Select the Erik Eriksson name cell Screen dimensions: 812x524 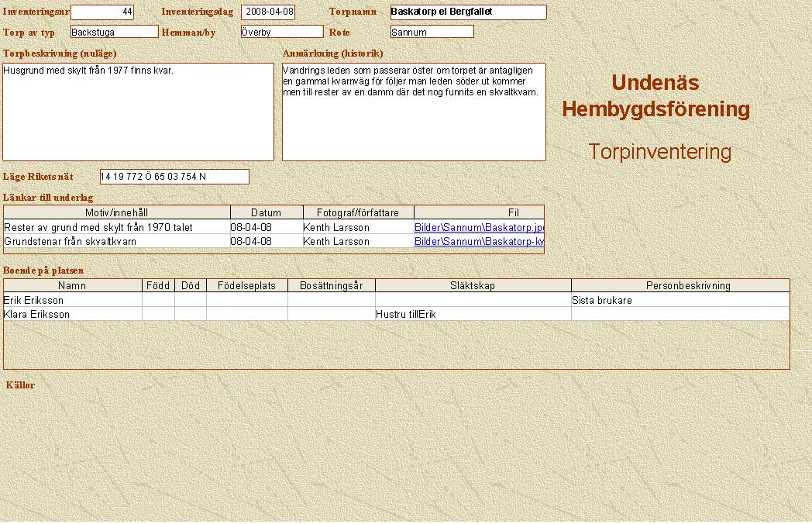(x=73, y=300)
